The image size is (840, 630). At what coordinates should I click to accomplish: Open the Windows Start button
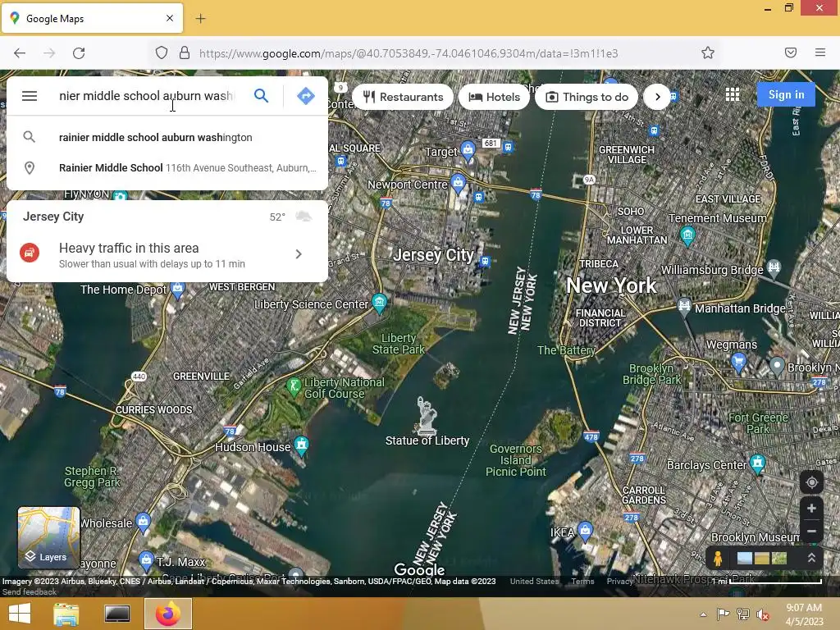20,614
